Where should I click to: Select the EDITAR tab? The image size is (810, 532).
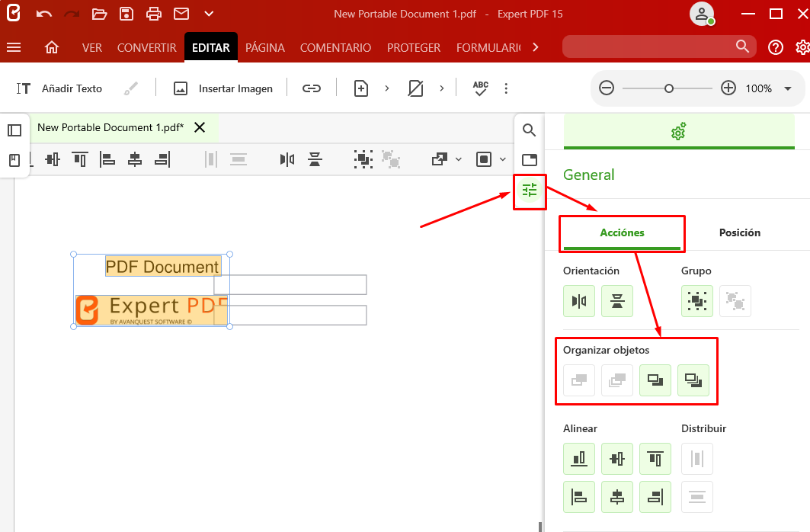211,47
